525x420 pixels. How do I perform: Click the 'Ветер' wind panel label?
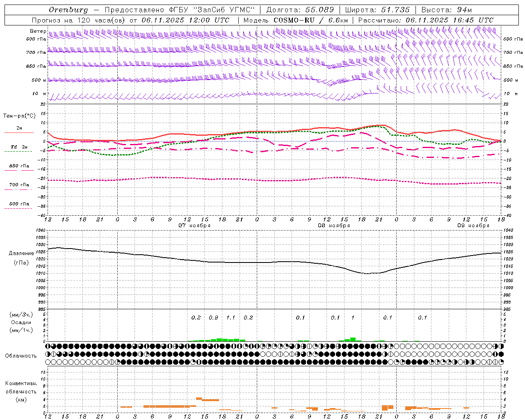[38, 31]
